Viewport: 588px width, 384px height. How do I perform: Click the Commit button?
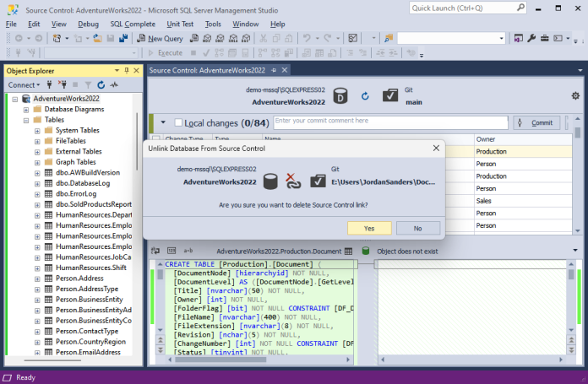click(536, 123)
